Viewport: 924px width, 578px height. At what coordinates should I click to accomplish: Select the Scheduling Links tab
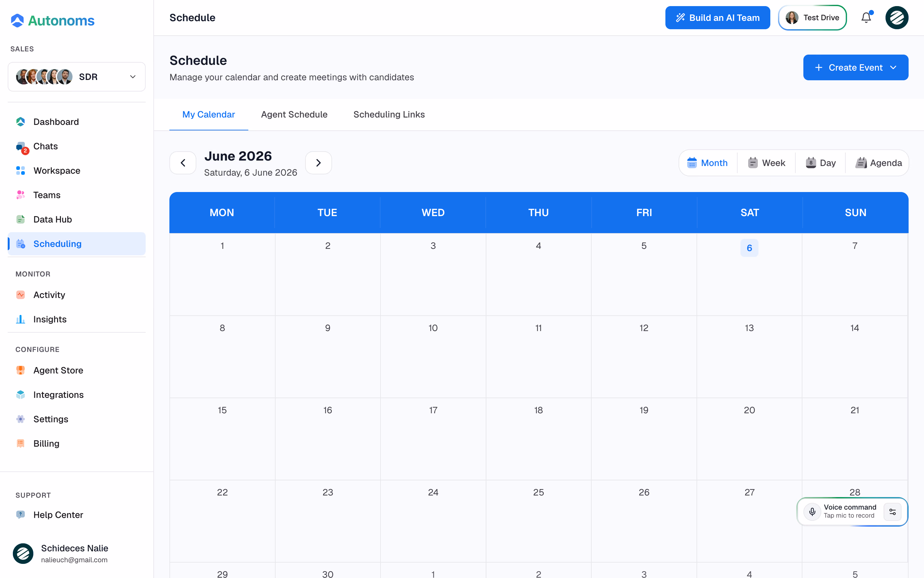(x=389, y=114)
